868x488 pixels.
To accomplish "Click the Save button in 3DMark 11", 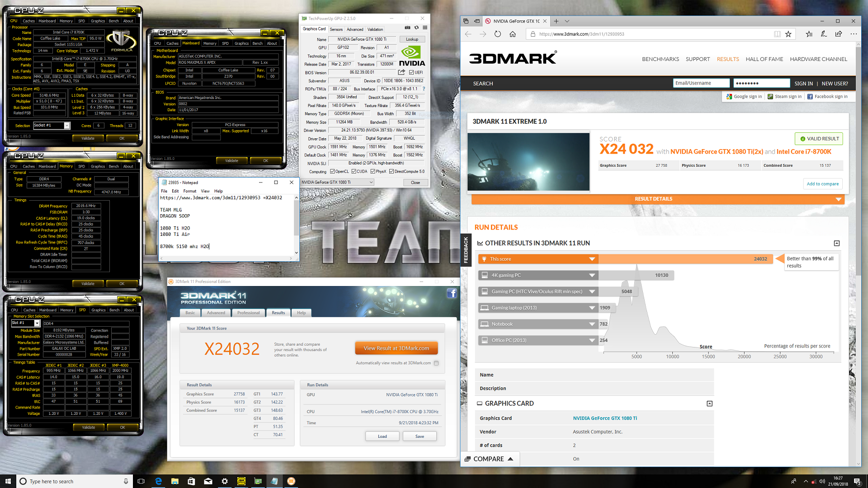I will click(x=420, y=436).
